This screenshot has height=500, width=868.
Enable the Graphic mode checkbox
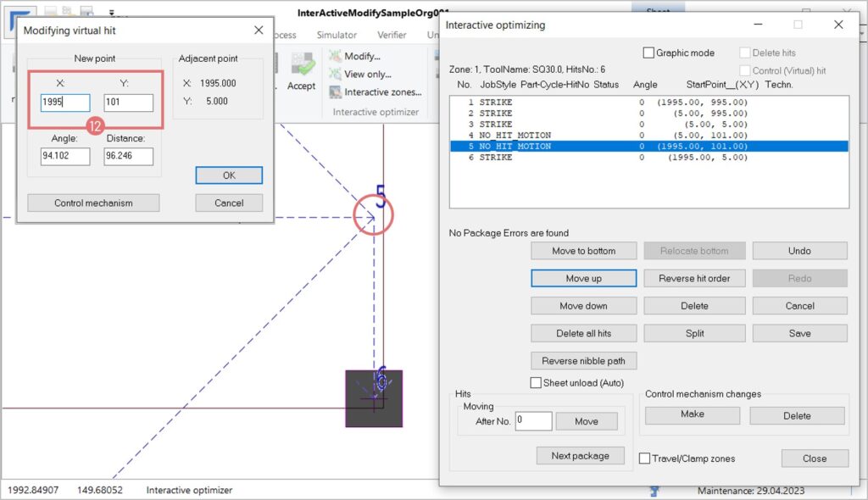[x=649, y=53]
